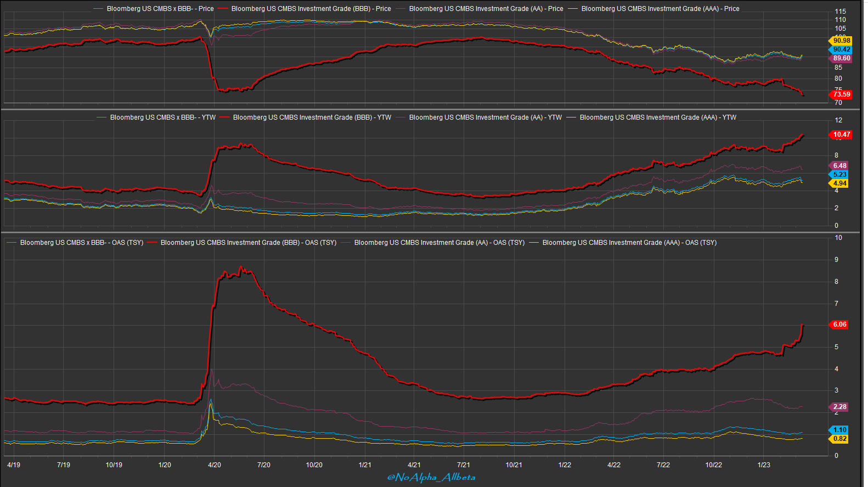
Task: Click the blue 90.42 price value tag
Action: pos(841,49)
